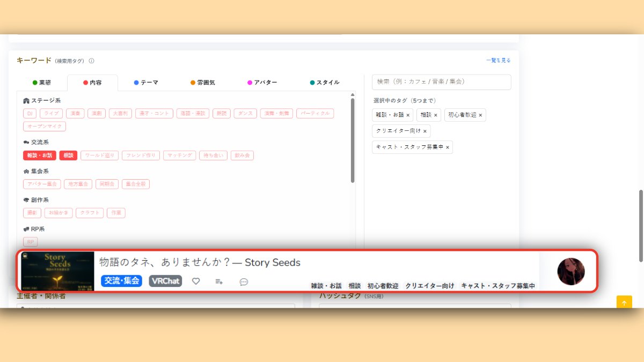Viewport: 644px width, 362px height.
Task: Enable the DJ tag under ステージ系
Action: click(30, 113)
